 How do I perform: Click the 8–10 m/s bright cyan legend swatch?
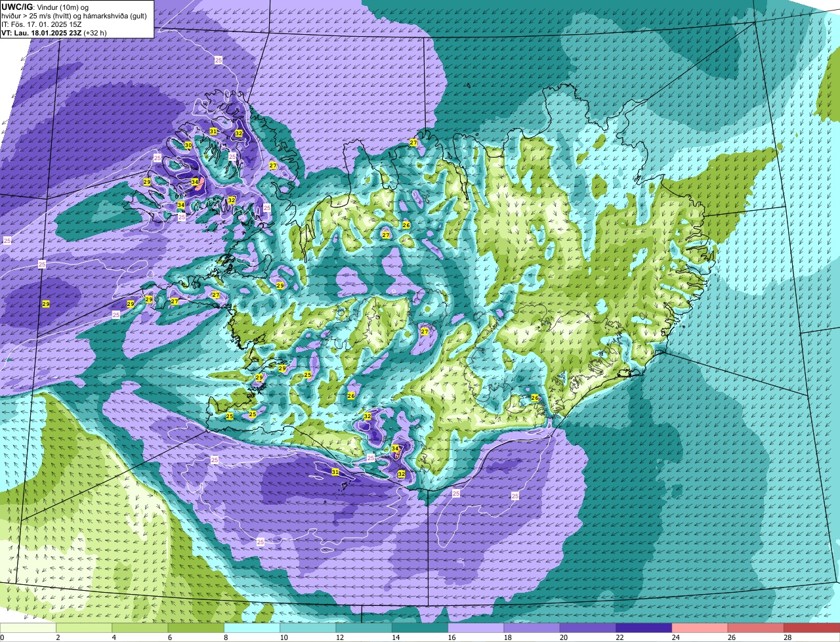pyautogui.click(x=252, y=628)
